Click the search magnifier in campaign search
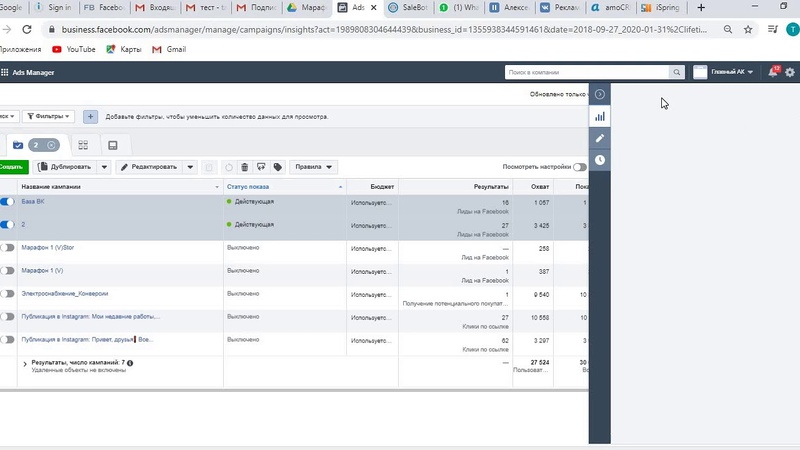The width and height of the screenshot is (800, 450). coord(677,72)
